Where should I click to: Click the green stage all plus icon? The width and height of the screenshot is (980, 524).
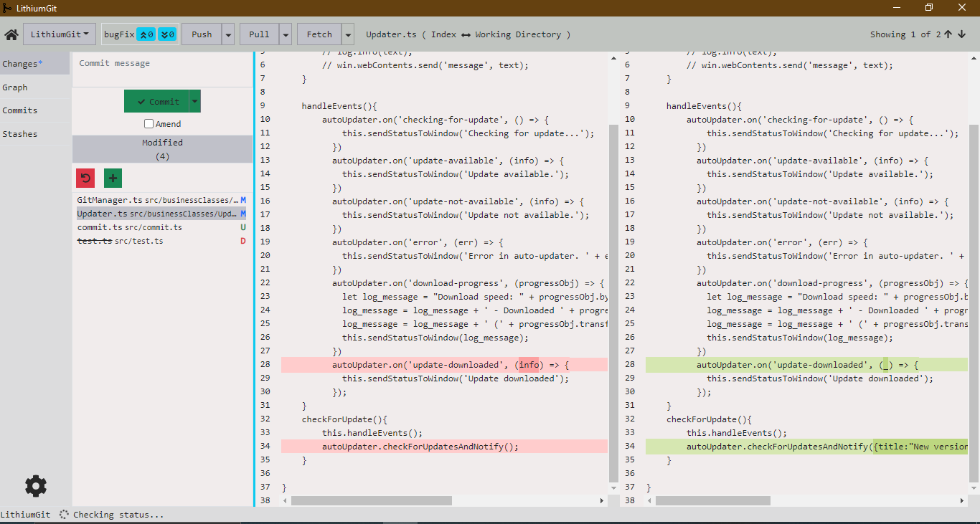[x=113, y=178]
